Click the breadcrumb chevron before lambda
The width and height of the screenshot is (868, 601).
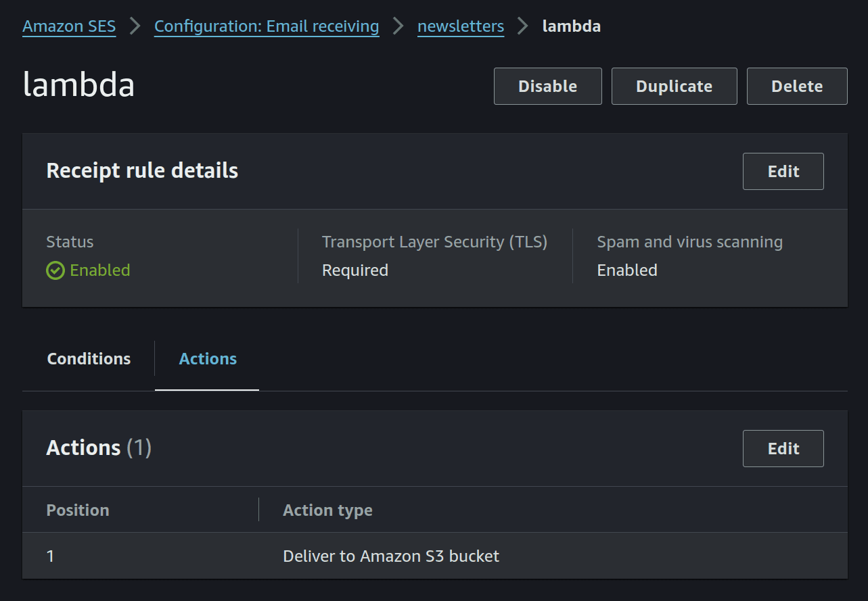point(523,26)
